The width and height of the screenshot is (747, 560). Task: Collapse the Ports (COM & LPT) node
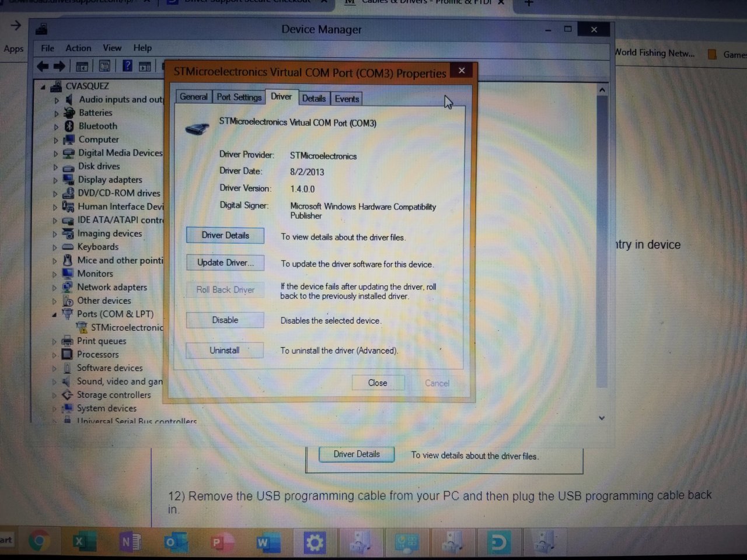click(55, 314)
